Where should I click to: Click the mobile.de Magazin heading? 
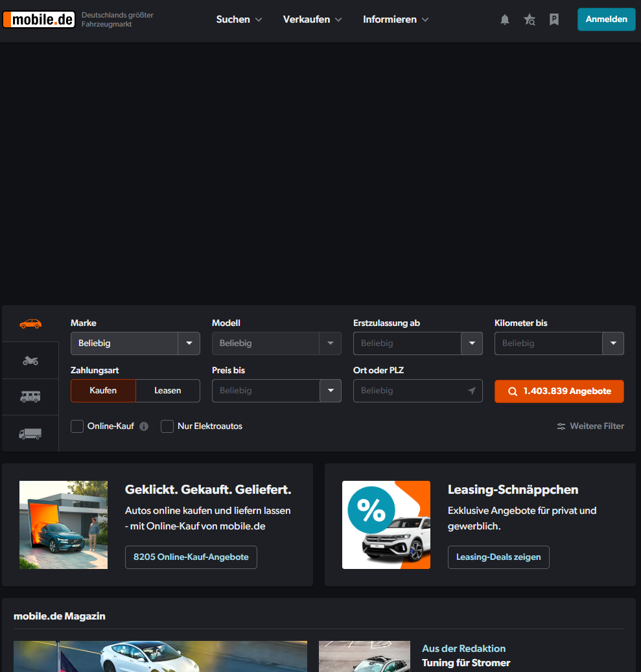click(60, 616)
